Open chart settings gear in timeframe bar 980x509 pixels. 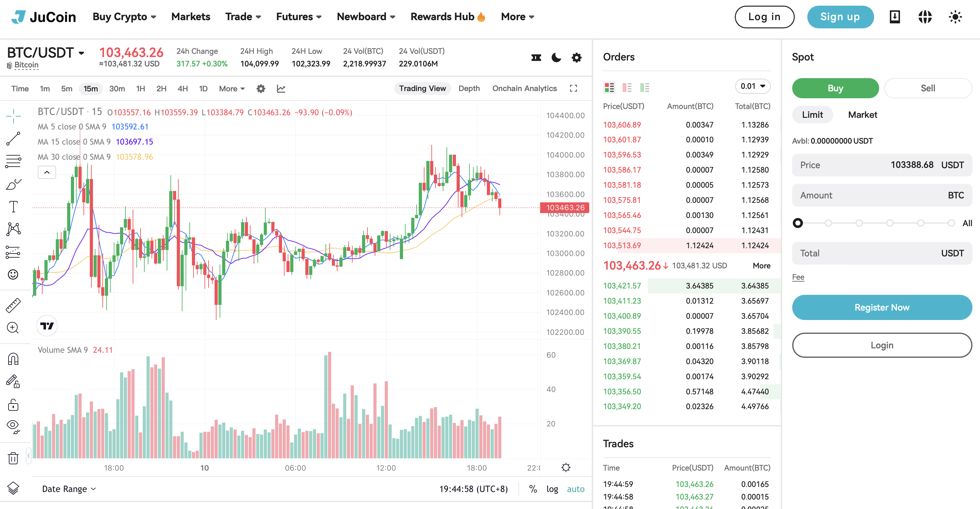pyautogui.click(x=261, y=89)
